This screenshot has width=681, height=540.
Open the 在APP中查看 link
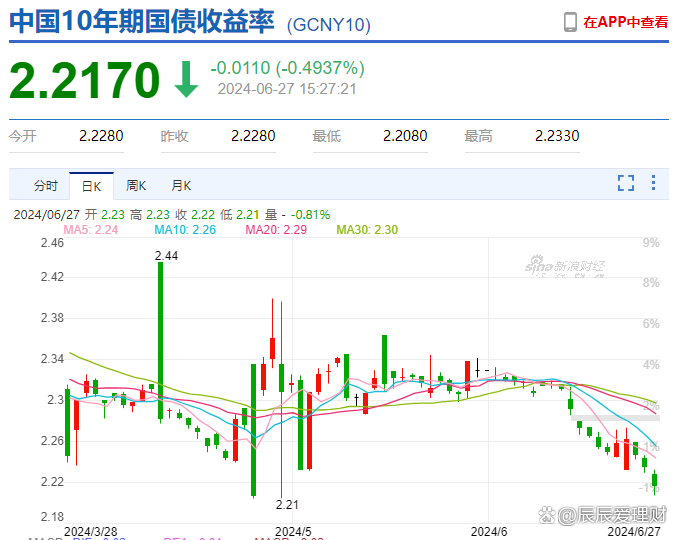coord(625,21)
